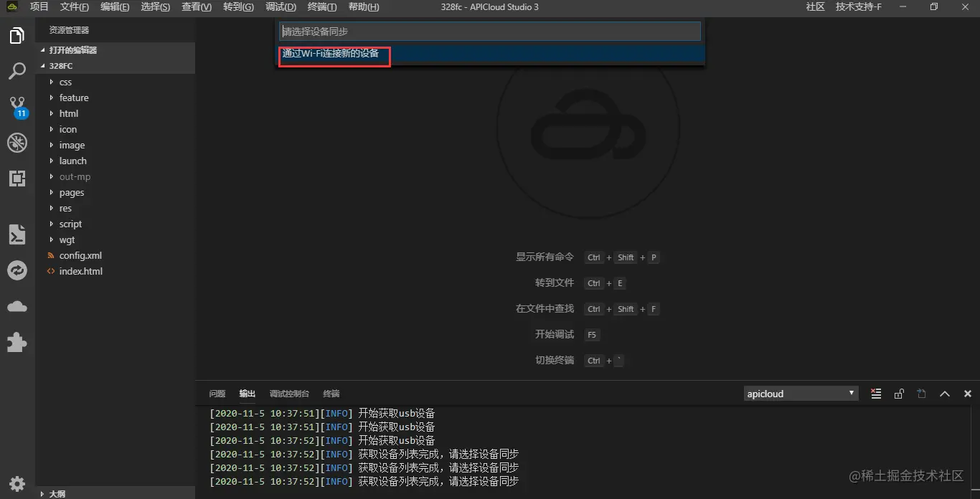980x499 pixels.
Task: Click the first 10:37:51 开始获取usb设备 log line
Action: 322,414
